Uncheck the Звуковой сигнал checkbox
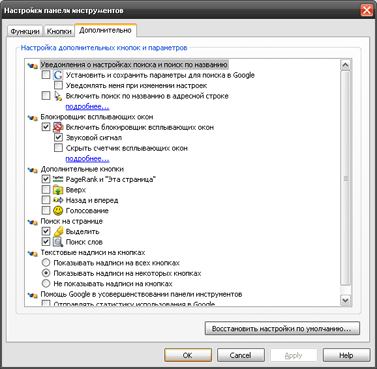The width and height of the screenshot is (377, 369). pos(58,137)
